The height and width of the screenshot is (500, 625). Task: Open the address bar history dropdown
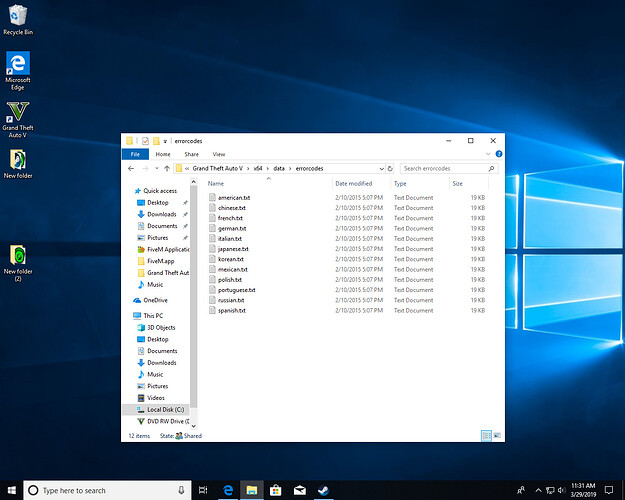point(381,169)
